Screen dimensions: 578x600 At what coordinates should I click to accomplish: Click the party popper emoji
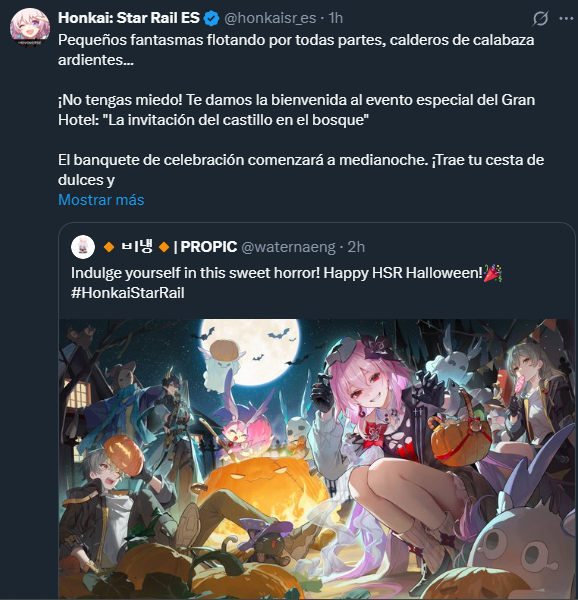coord(493,273)
